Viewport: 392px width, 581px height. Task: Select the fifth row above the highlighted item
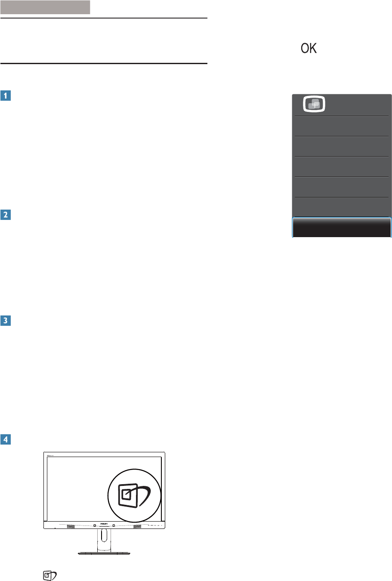342,126
